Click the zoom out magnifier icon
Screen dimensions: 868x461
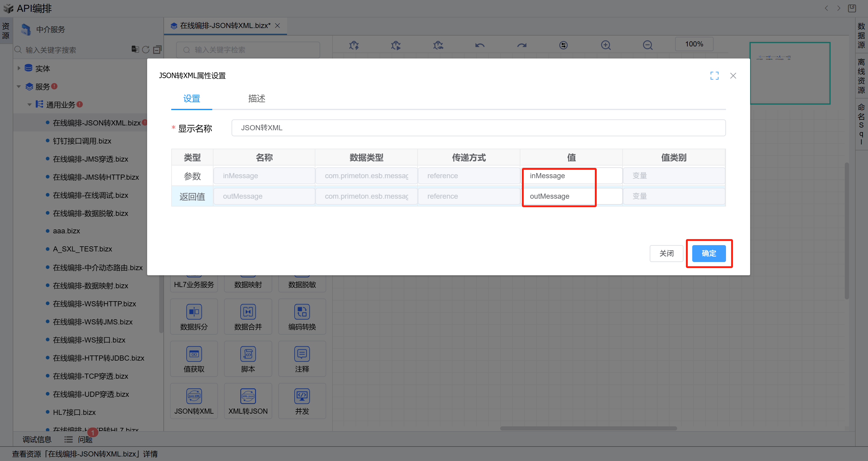[647, 45]
